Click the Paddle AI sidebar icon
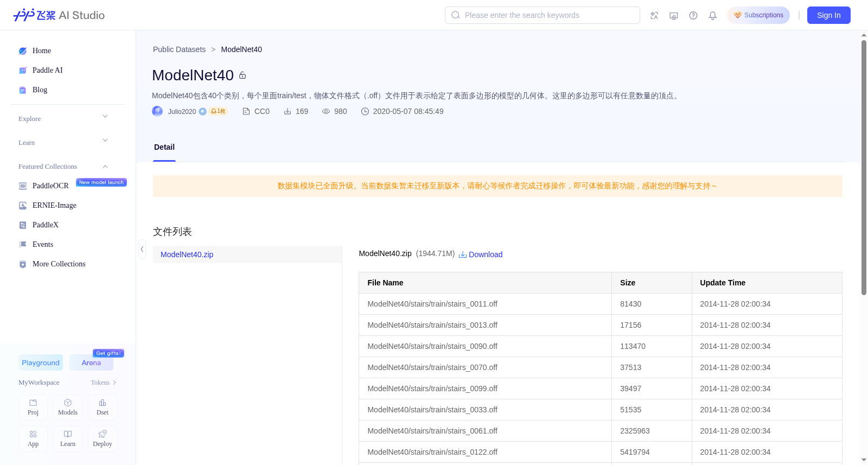Screen dimensions: 868x465 (23, 71)
